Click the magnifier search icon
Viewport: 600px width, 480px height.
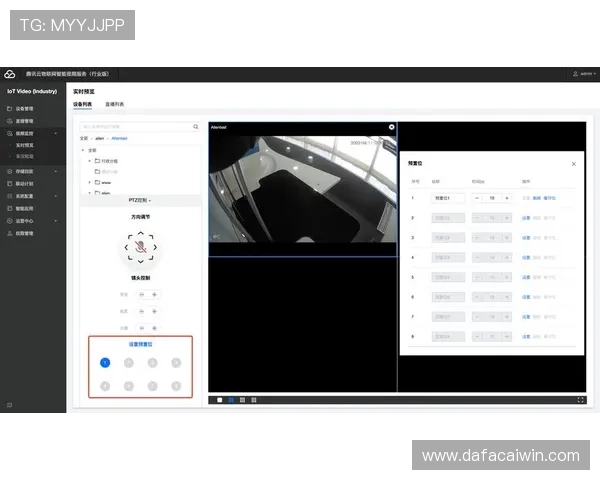click(x=196, y=127)
